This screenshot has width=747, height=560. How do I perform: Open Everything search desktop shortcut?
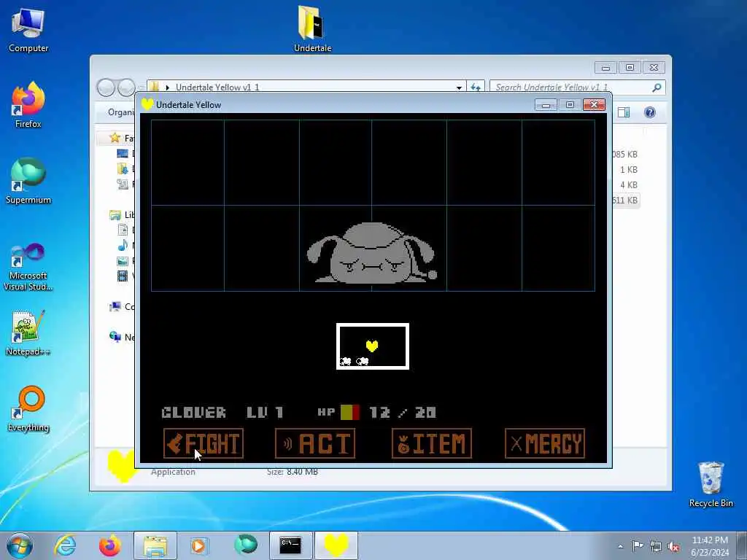click(x=28, y=408)
